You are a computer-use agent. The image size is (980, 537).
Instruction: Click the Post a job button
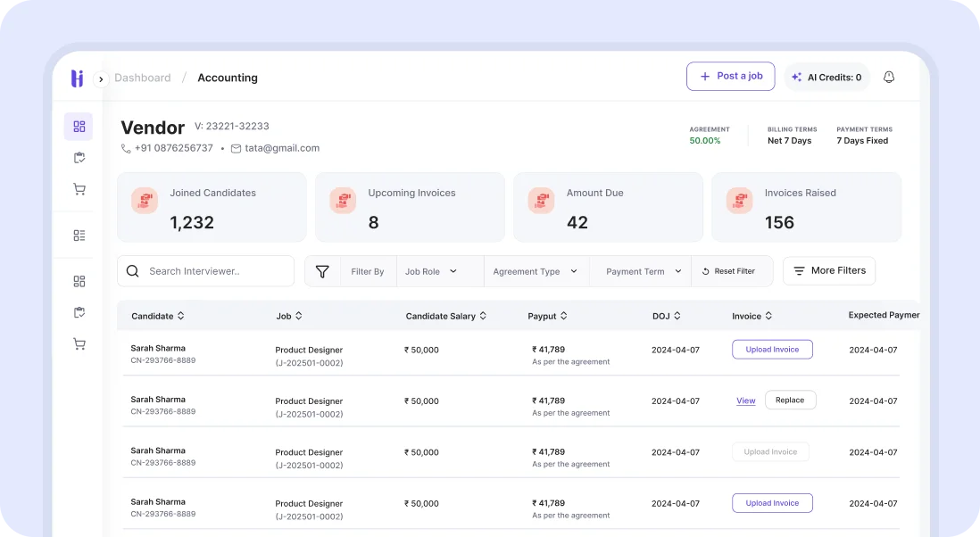(x=730, y=76)
